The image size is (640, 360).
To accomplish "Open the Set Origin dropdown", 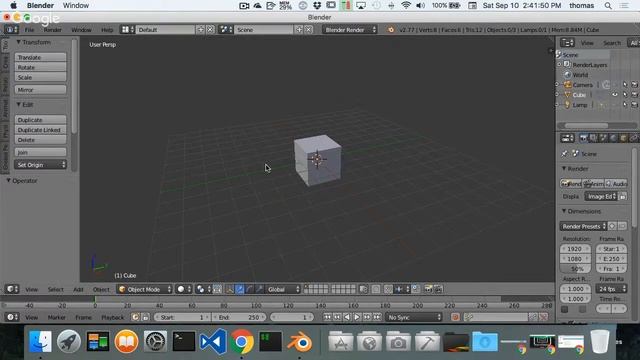I will 40,165.
